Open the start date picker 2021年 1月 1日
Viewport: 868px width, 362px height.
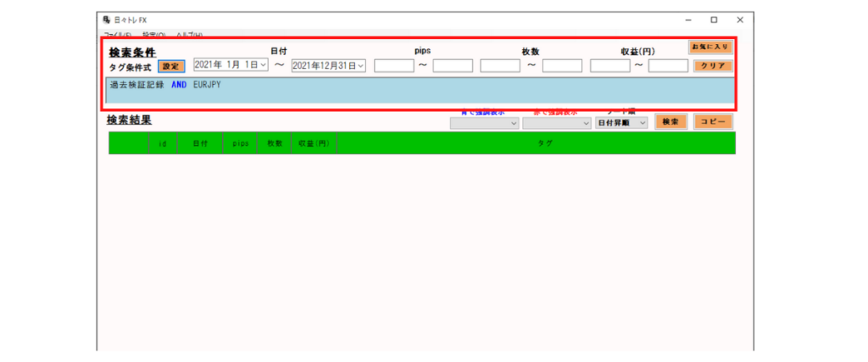pyautogui.click(x=231, y=65)
